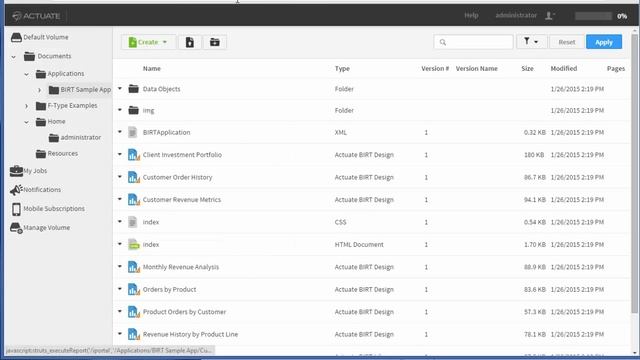The height and width of the screenshot is (360, 640).
Task: Open row menu arrow for Orders by Product
Action: [x=120, y=289]
